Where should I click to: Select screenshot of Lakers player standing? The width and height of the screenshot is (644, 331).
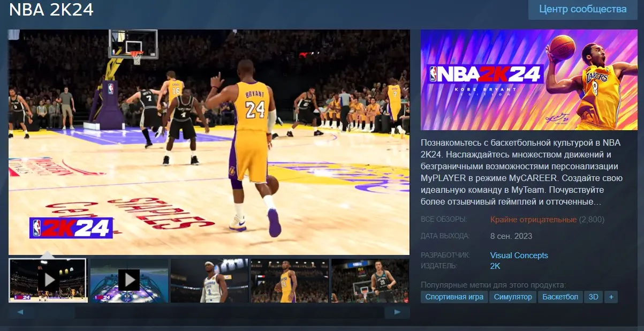[x=290, y=280]
